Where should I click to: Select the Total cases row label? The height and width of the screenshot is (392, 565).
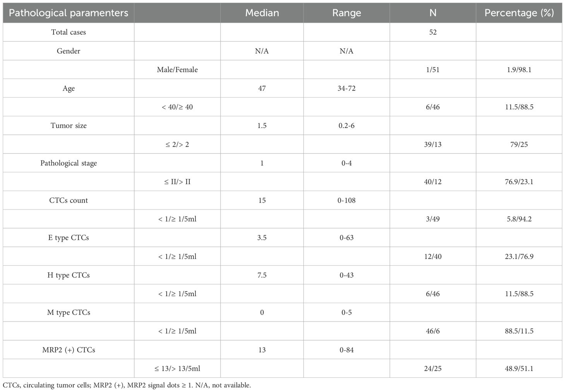point(68,32)
